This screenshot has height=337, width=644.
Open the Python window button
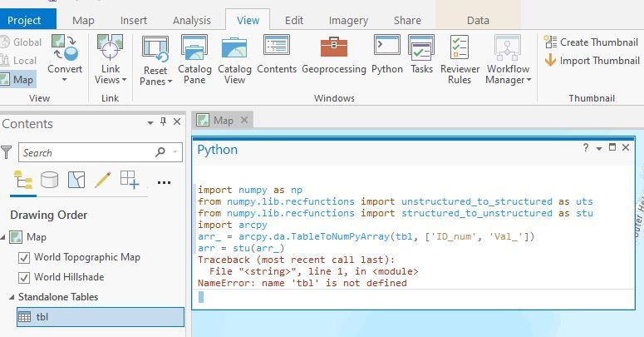tap(387, 57)
